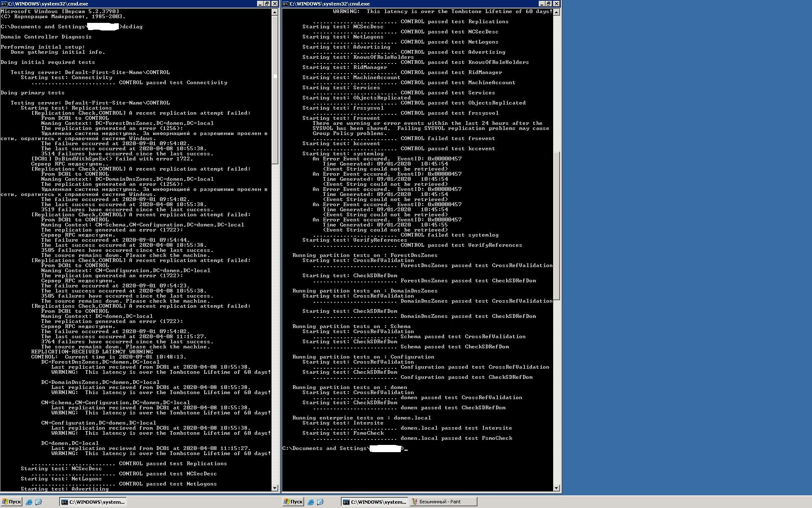Click 'Time Generated: 09/01/2020 10:45:55' line
The width and height of the screenshot is (812, 508).
point(385,225)
